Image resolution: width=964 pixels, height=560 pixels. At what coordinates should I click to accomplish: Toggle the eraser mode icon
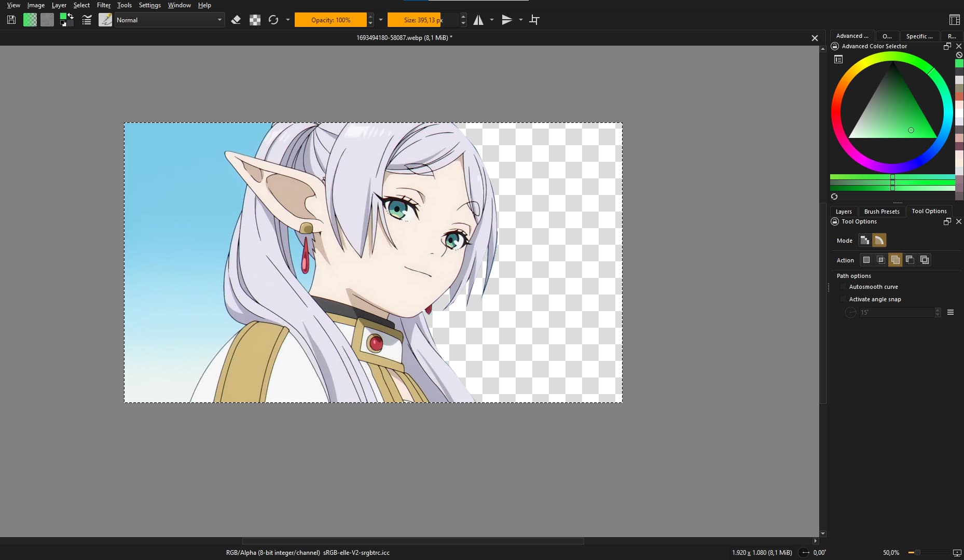click(236, 20)
